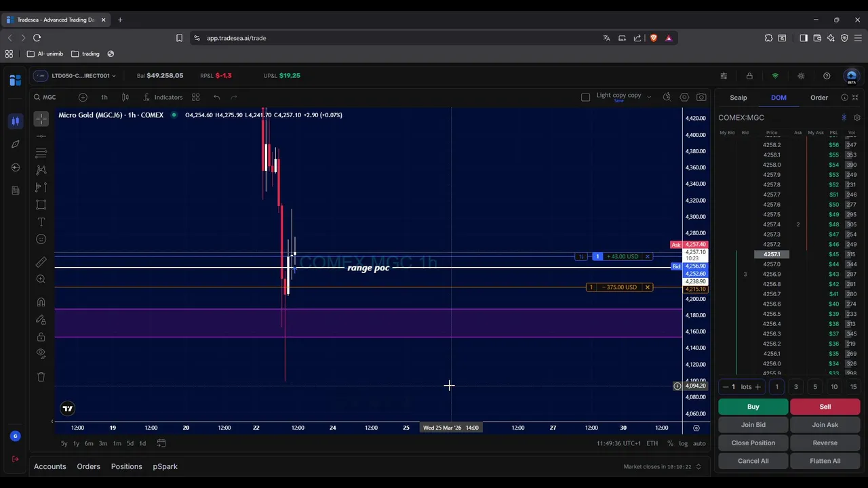Open the patterns drawing tool
Screen dimensions: 868x488
click(x=41, y=169)
